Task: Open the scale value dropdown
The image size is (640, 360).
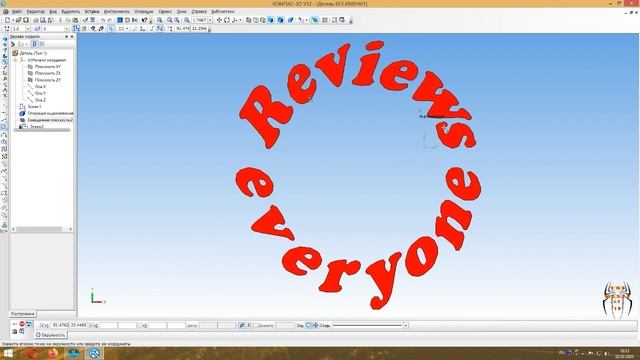Action: point(210,20)
